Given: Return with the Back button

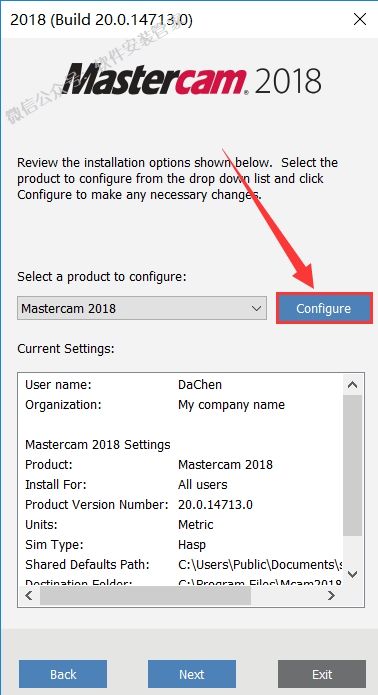Looking at the screenshot, I should click(x=63, y=674).
